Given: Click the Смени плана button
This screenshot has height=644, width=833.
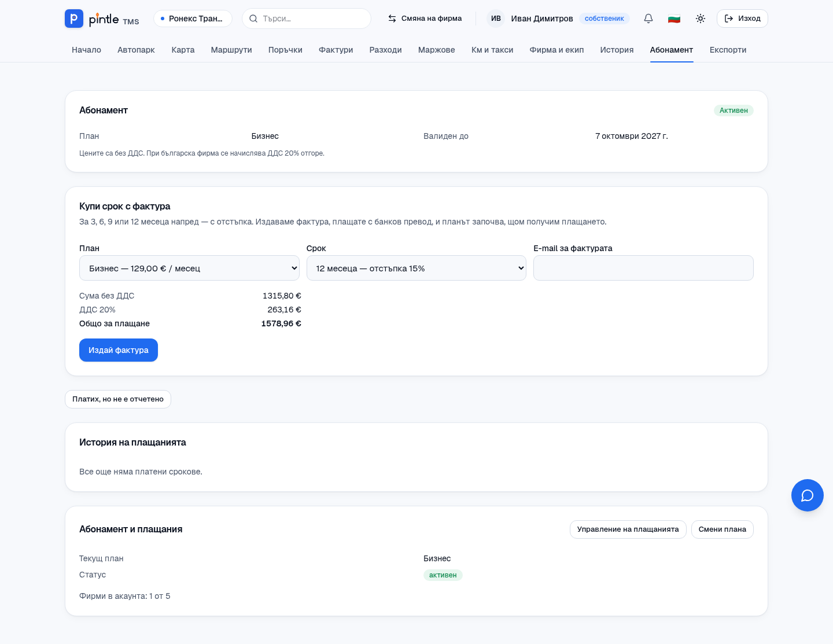Looking at the screenshot, I should tap(723, 529).
